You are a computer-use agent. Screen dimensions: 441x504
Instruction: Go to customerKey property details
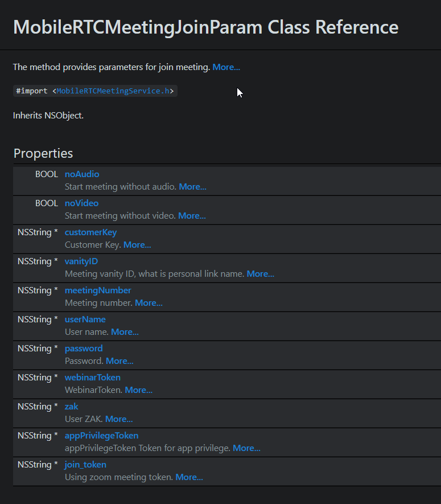(x=90, y=232)
